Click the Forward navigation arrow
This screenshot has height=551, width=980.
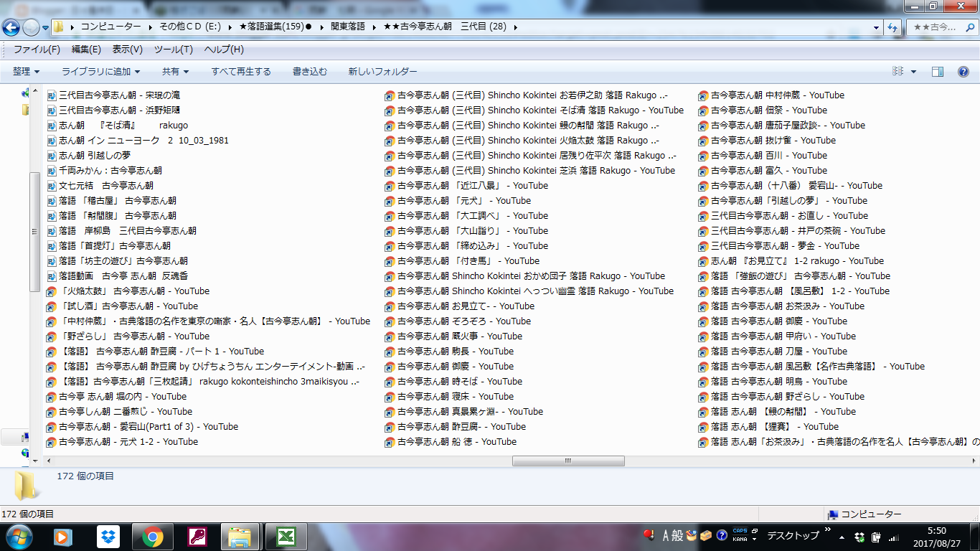[31, 27]
